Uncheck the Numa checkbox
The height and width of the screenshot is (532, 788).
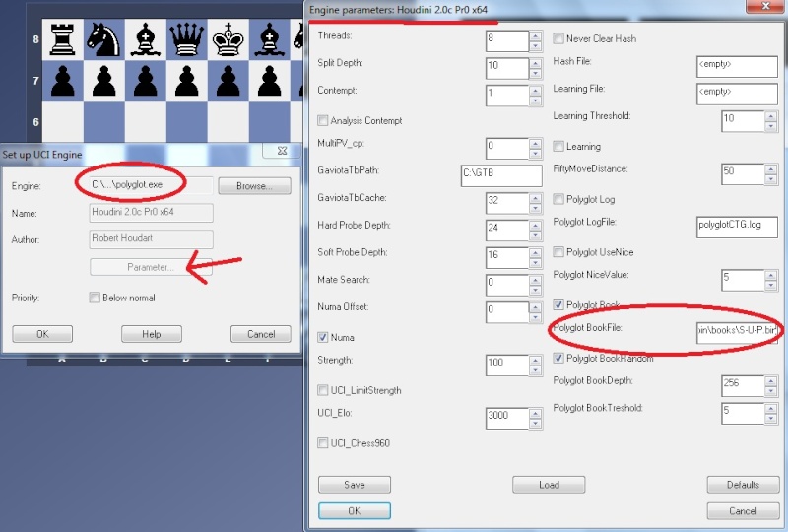pyautogui.click(x=323, y=337)
